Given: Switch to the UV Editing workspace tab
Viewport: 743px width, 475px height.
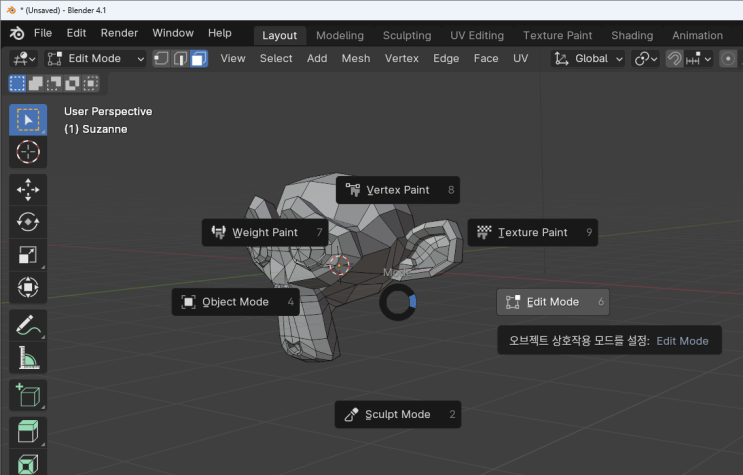Looking at the screenshot, I should pyautogui.click(x=477, y=36).
